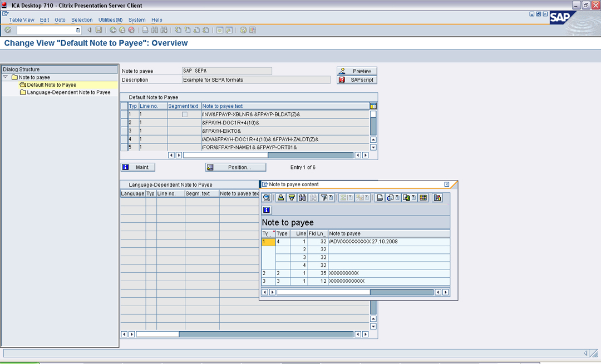
Task: Open the Utilities(M) menu
Action: 110,20
